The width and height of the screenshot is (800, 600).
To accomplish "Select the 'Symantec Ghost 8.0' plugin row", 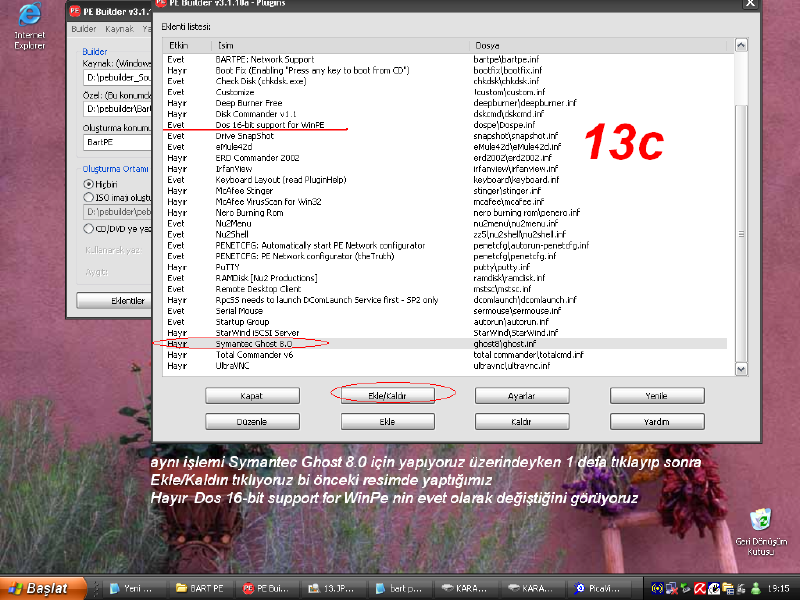I will (x=445, y=344).
